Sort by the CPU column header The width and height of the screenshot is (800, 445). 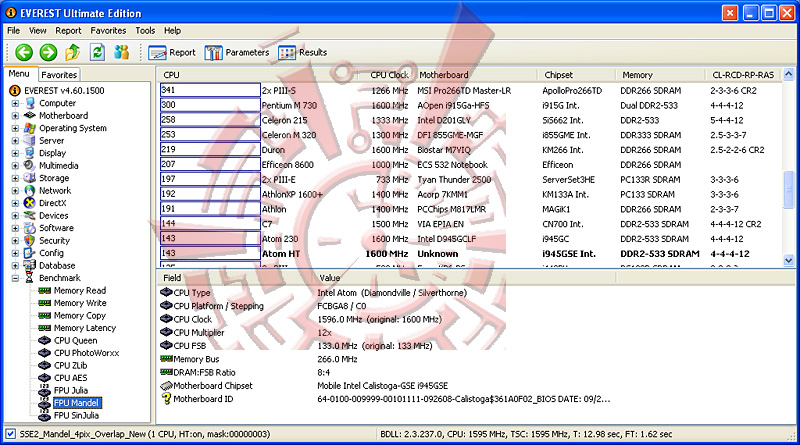(x=260, y=75)
